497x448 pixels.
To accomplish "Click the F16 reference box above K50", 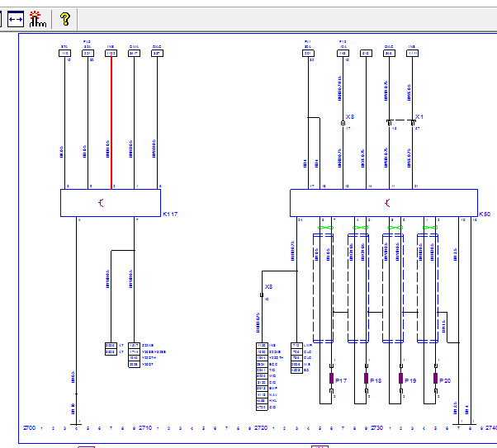I will tap(343, 54).
